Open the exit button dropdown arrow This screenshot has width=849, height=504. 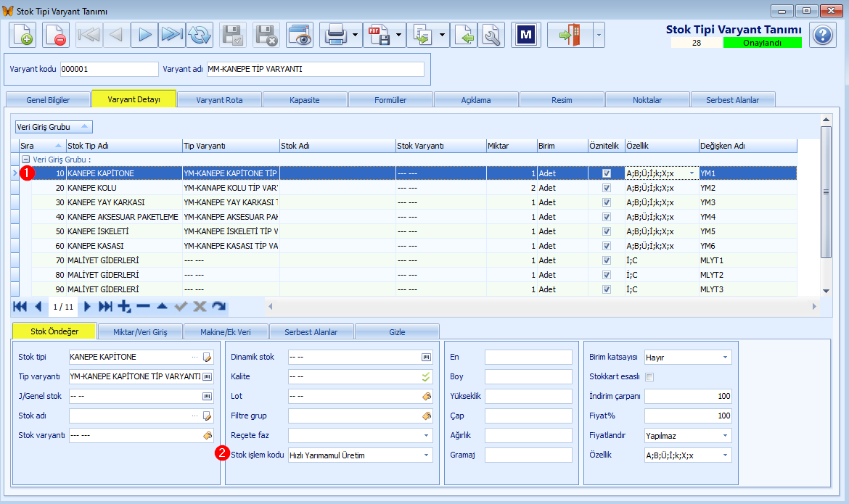(599, 36)
